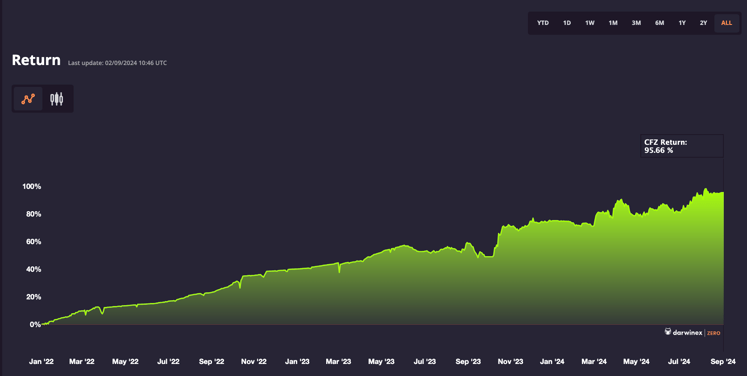Click the Mar '22 x-axis label

pyautogui.click(x=82, y=362)
